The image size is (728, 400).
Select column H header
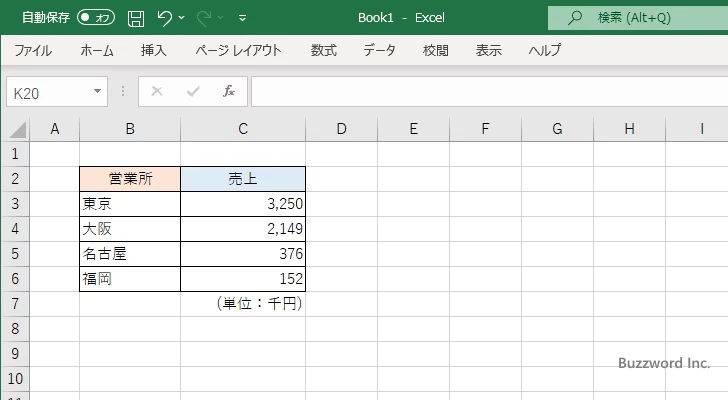[629, 129]
